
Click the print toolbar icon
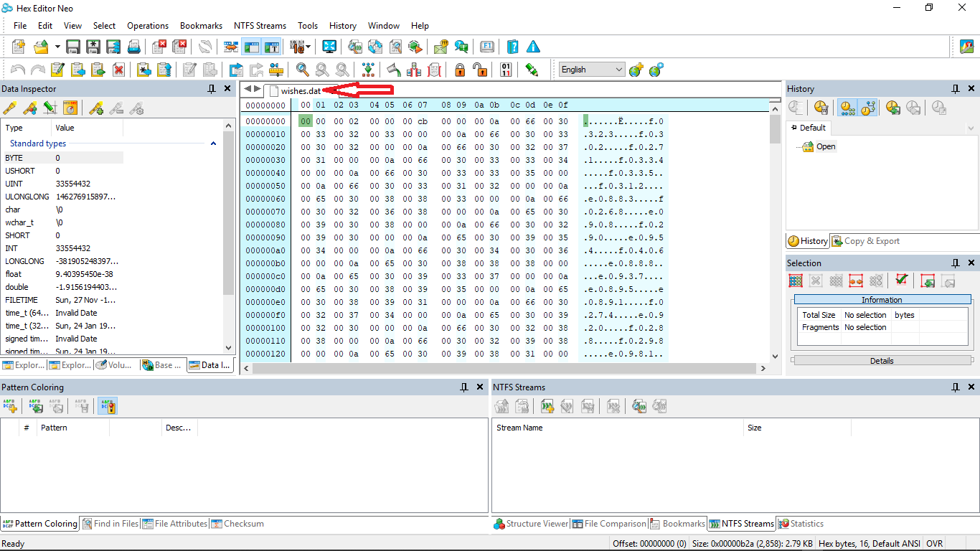coord(133,47)
